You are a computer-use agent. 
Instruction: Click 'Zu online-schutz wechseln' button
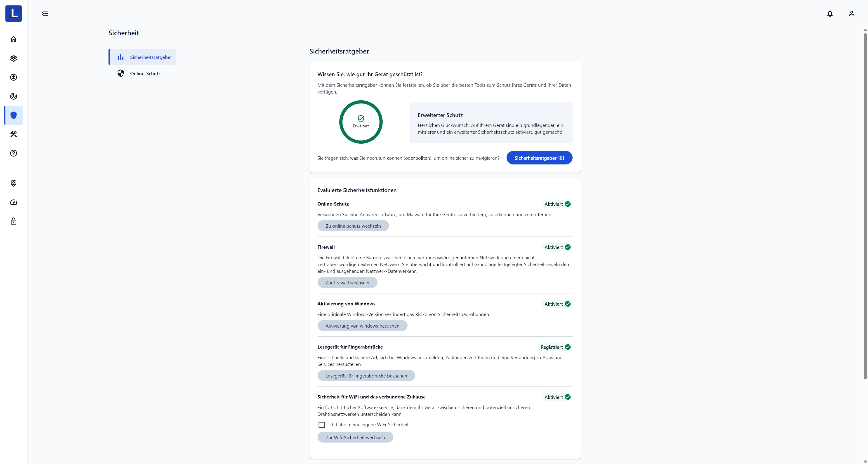point(353,226)
